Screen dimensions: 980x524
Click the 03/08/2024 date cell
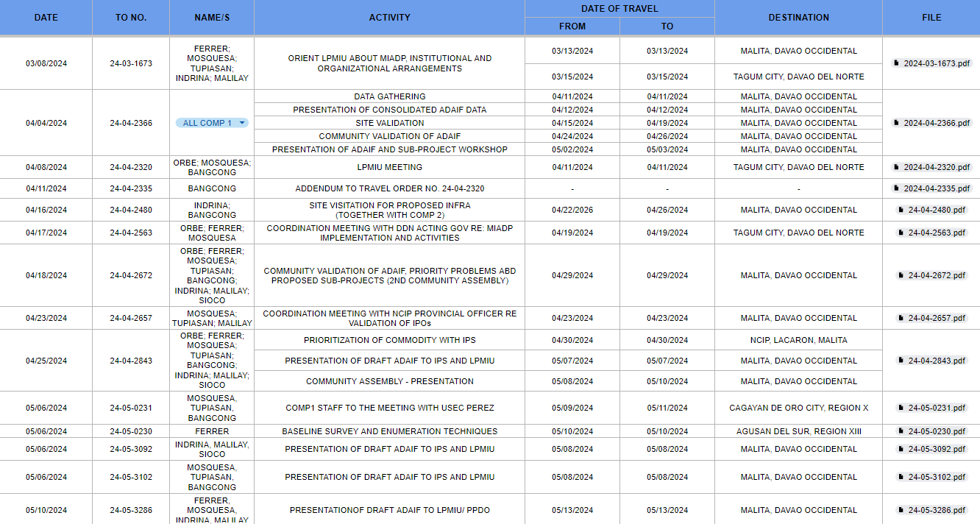click(x=46, y=63)
